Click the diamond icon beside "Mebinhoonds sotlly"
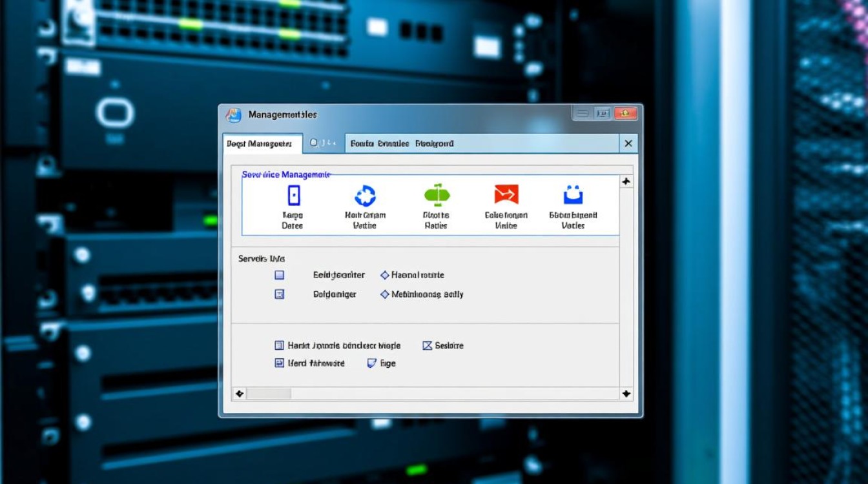Viewport: 868px width, 484px height. tap(385, 294)
